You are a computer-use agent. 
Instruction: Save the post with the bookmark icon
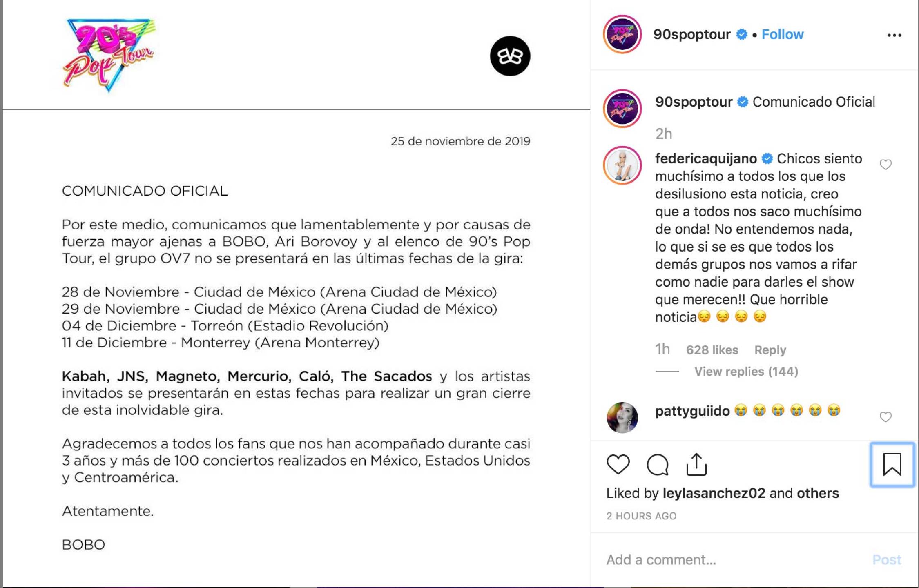tap(892, 465)
